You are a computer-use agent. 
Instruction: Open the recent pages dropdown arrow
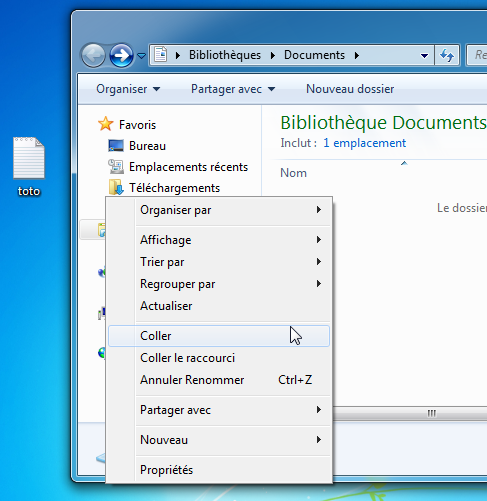click(x=142, y=56)
